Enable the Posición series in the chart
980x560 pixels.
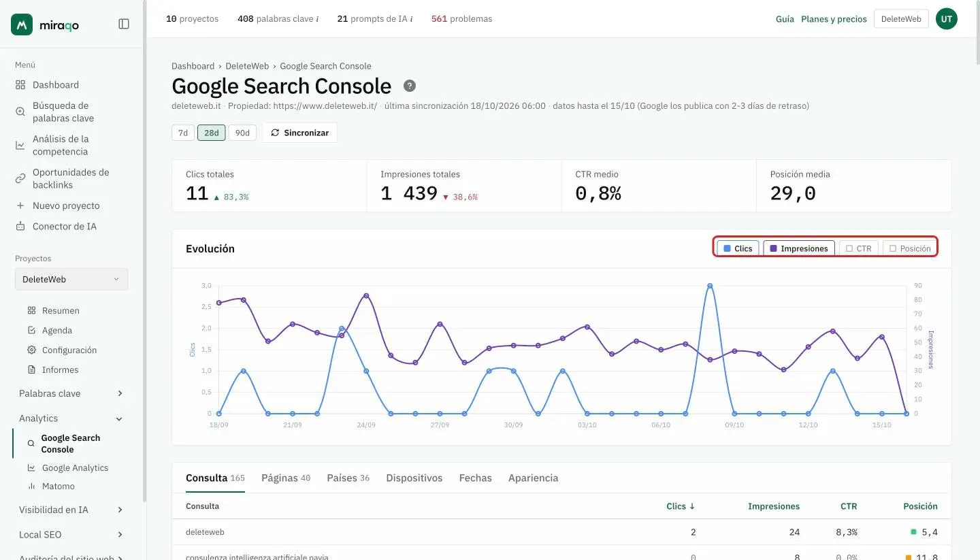pos(910,248)
